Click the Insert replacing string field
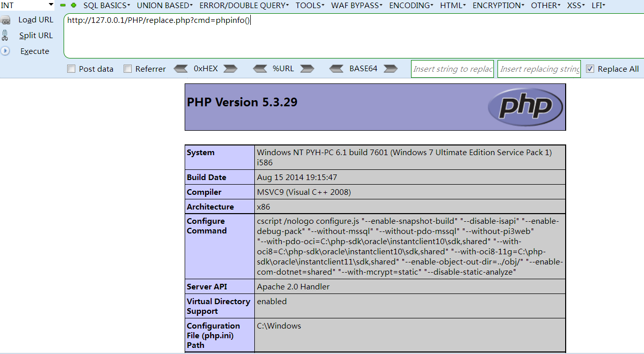 tap(540, 69)
